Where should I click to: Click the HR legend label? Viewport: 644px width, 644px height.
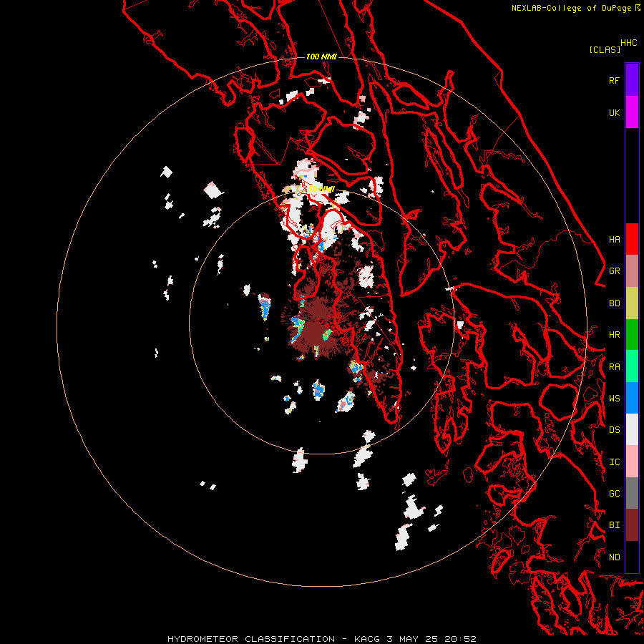point(614,335)
